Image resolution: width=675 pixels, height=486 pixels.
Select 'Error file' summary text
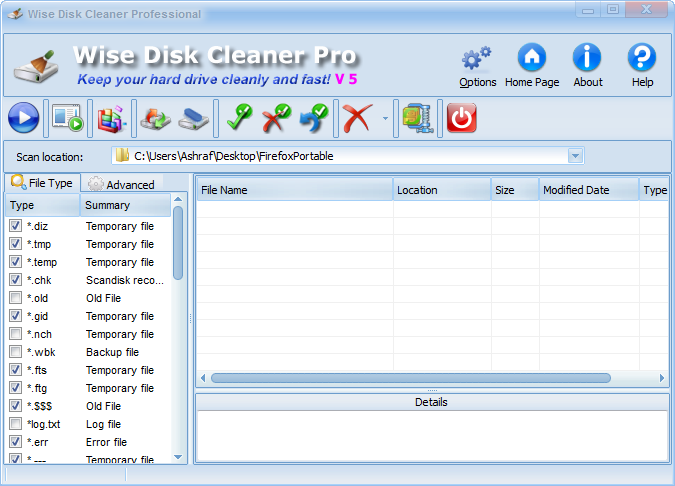tap(106, 442)
